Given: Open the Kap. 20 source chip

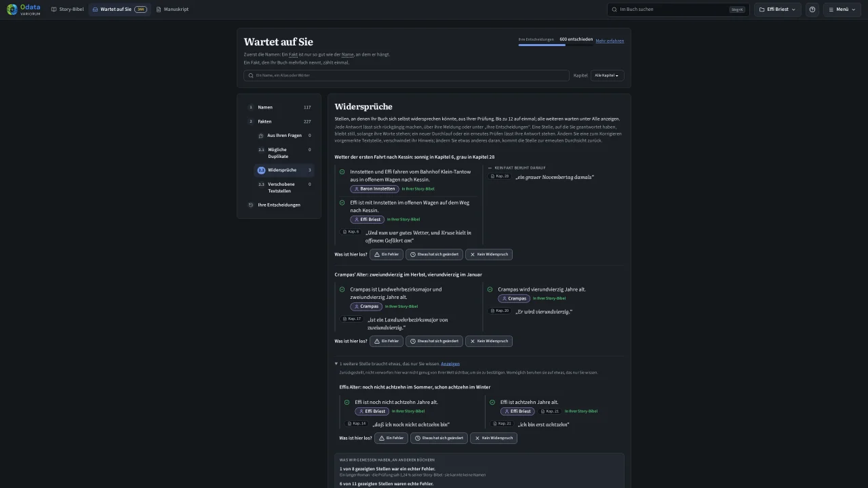Looking at the screenshot, I should point(500,310).
